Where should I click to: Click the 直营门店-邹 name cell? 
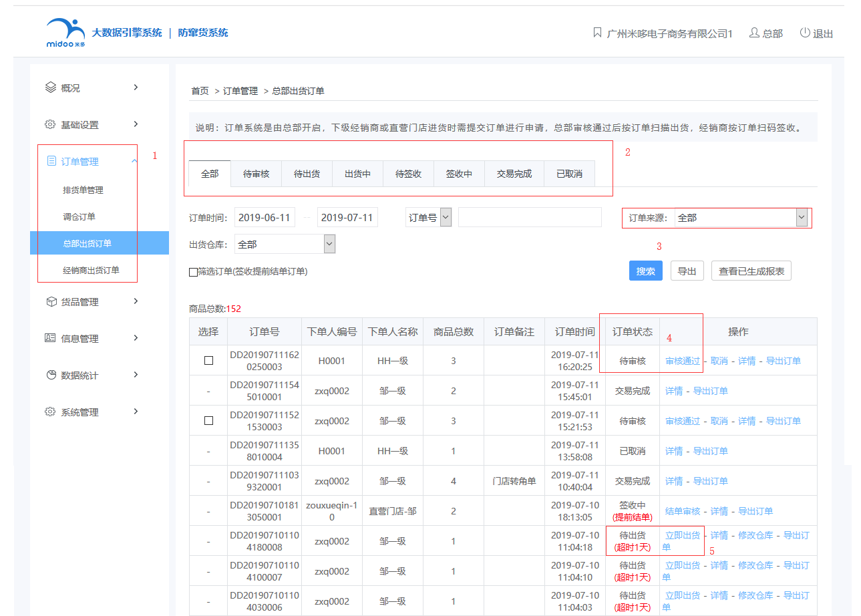pyautogui.click(x=393, y=511)
